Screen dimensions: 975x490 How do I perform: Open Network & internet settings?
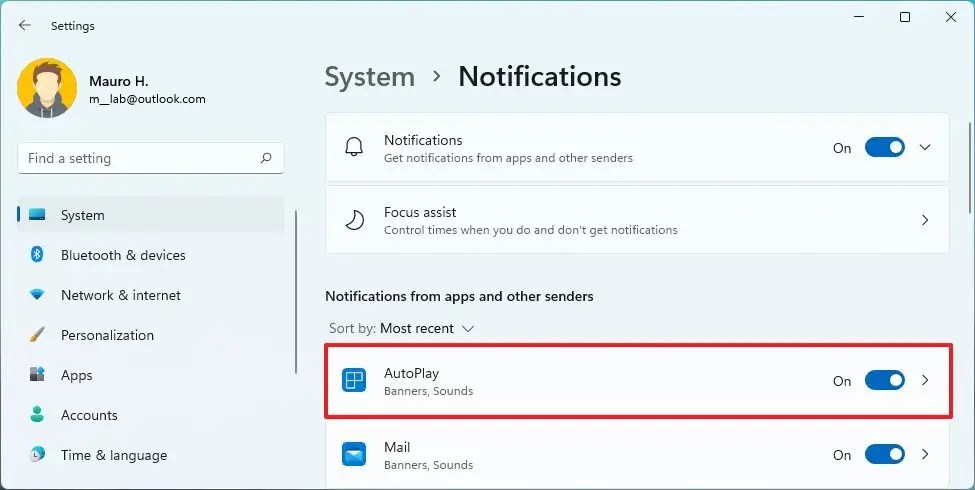point(151,295)
